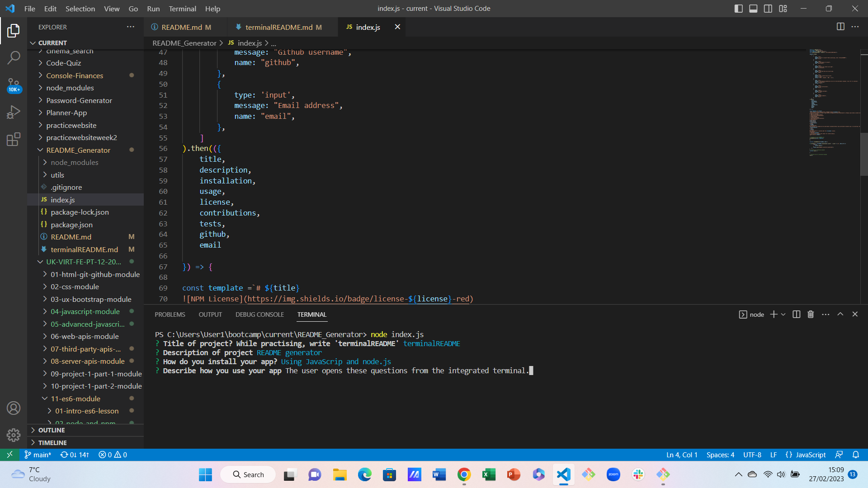The width and height of the screenshot is (868, 488).
Task: Change end of line sequence LF
Action: pos(774,455)
